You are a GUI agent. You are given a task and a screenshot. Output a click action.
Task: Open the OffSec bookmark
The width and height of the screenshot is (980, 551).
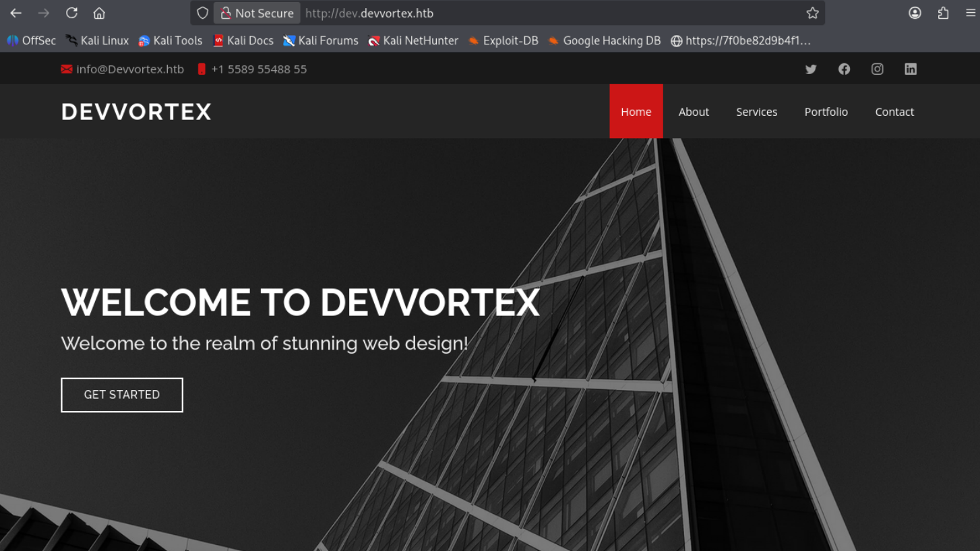click(x=32, y=40)
